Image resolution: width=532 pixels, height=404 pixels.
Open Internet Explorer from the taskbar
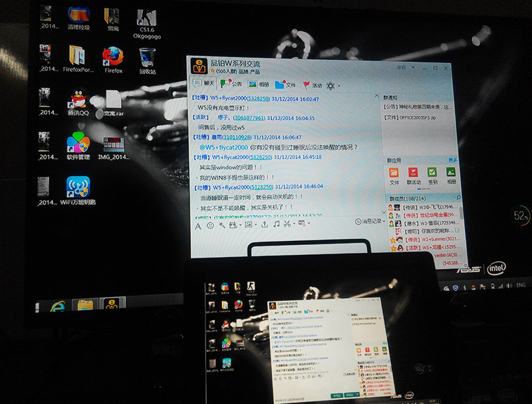[x=58, y=306]
